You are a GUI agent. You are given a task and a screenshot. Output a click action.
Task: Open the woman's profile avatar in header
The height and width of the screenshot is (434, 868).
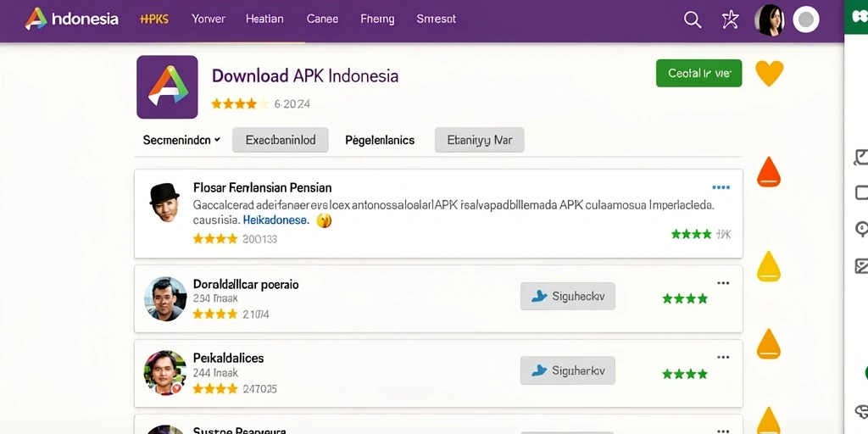coord(770,20)
